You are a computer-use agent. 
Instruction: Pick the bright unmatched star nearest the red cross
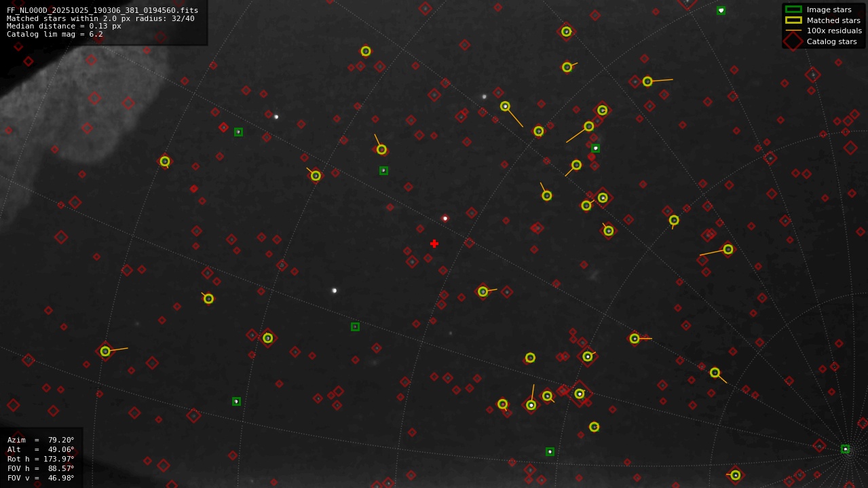pyautogui.click(x=445, y=219)
